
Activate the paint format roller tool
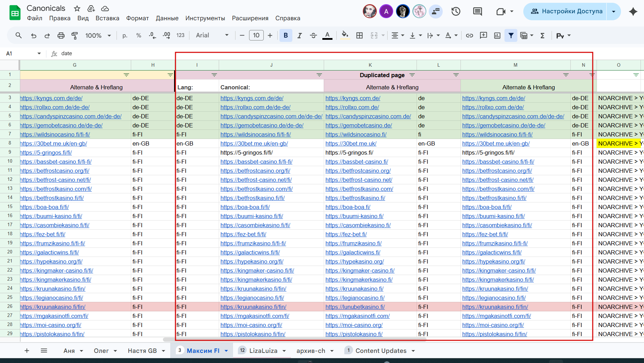pyautogui.click(x=75, y=36)
